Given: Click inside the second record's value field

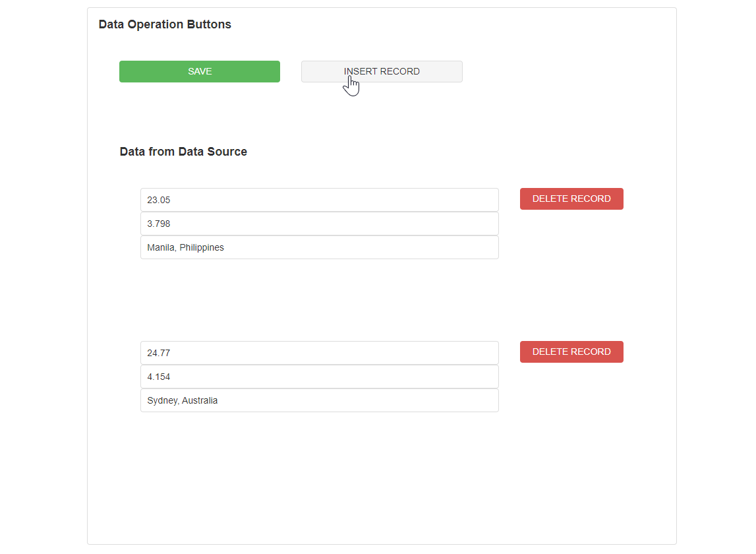Looking at the screenshot, I should 319,353.
